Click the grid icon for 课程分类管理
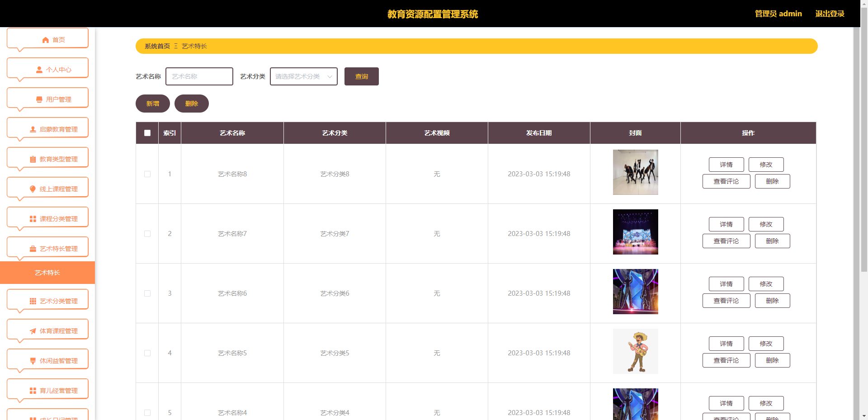This screenshot has height=420, width=868. (33, 219)
